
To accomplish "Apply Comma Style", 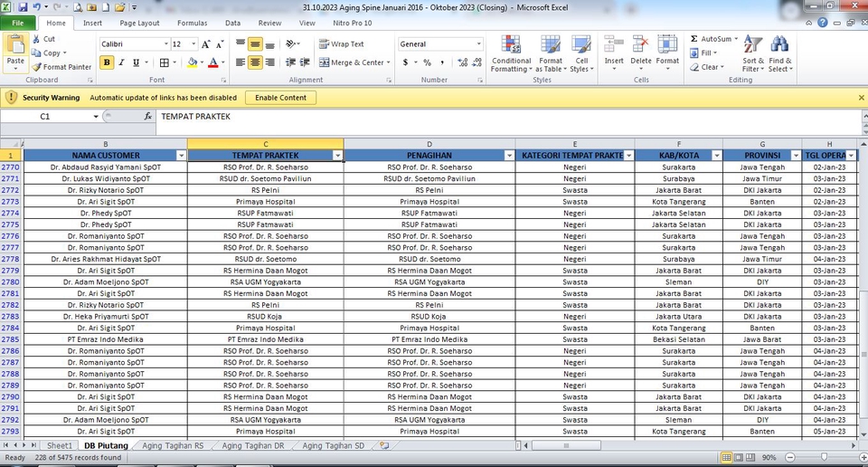I will tap(442, 62).
